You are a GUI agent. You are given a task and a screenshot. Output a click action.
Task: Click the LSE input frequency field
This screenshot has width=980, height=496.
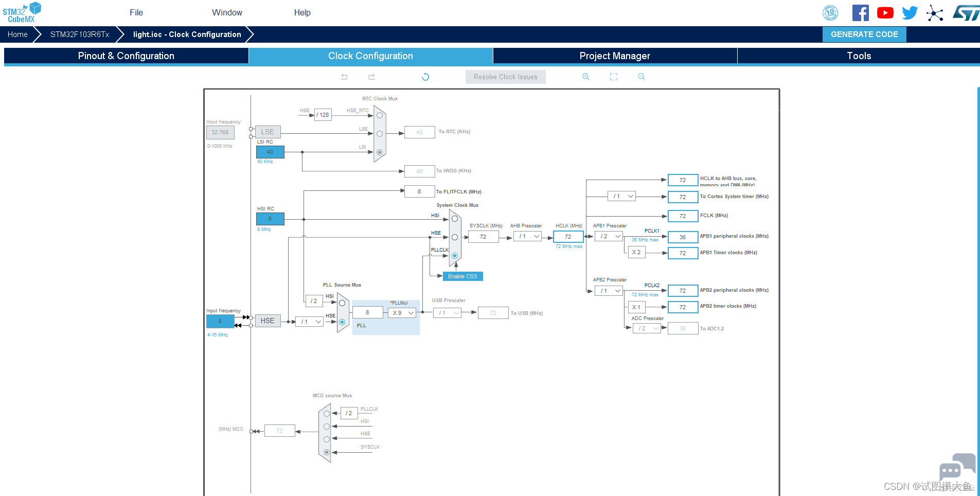coord(220,132)
